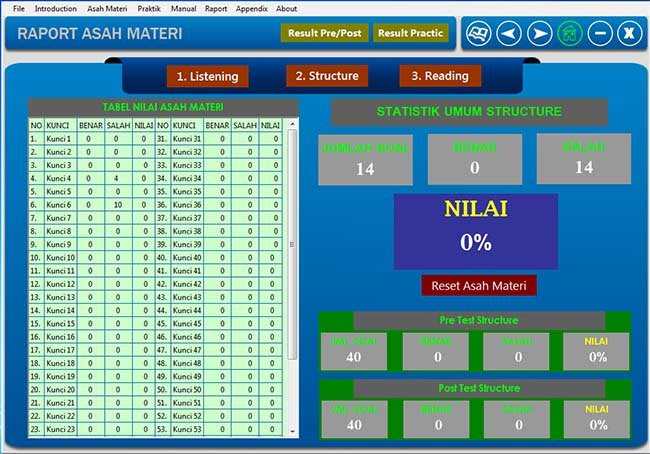The image size is (650, 454).
Task: Click Pre Test Structure heading
Action: tap(479, 320)
